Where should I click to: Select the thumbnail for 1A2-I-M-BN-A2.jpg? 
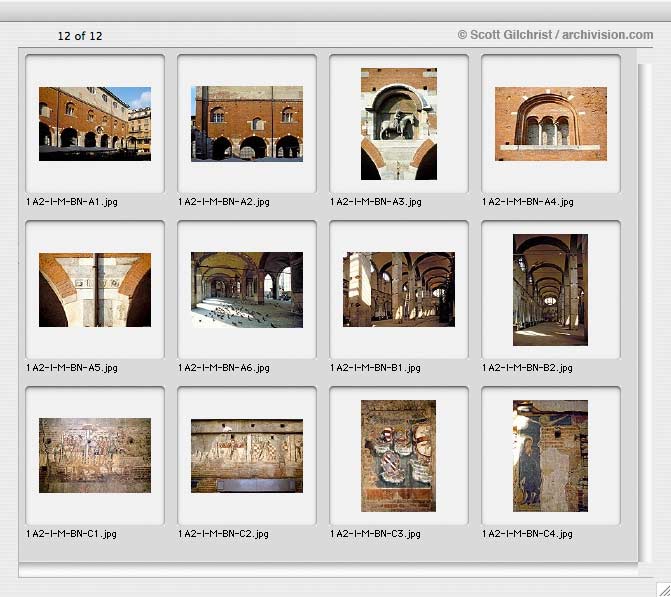[x=247, y=124]
